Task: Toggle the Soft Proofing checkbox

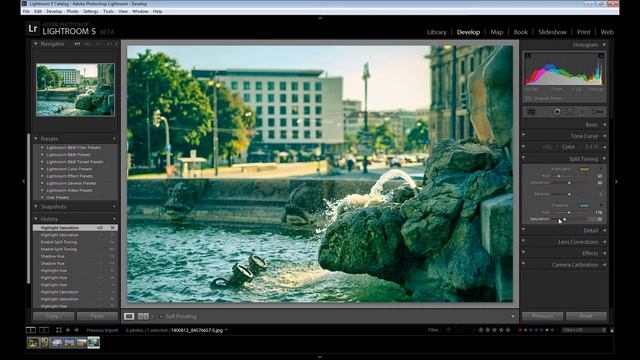Action: pos(161,316)
